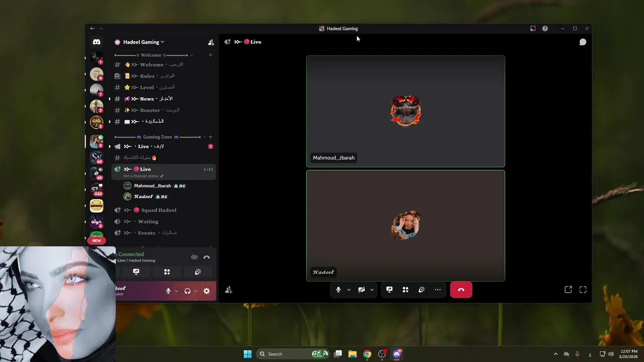Open Discord direct messages home icon
The image size is (644, 362).
(x=97, y=42)
